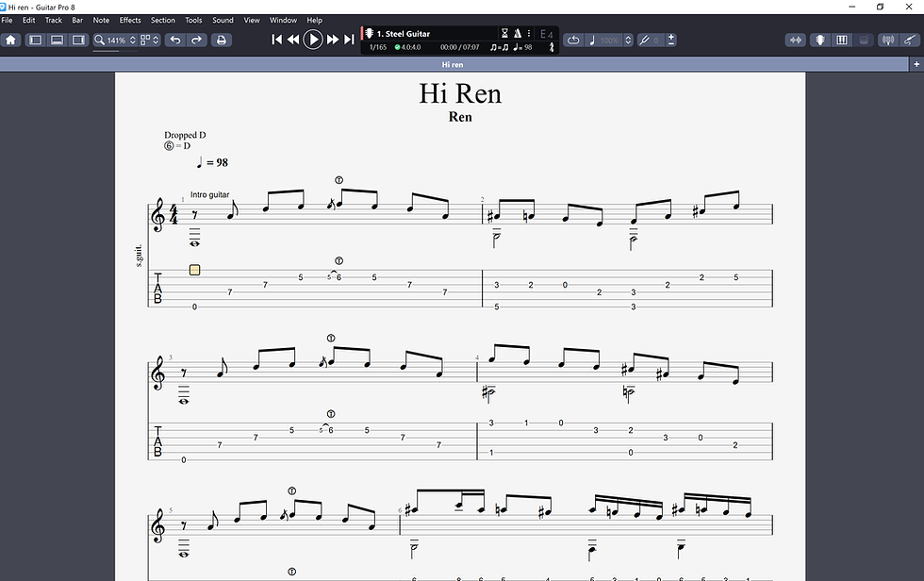This screenshot has height=581, width=924.
Task: Click the 4.0:4.0 bar status indicator
Action: [x=407, y=47]
